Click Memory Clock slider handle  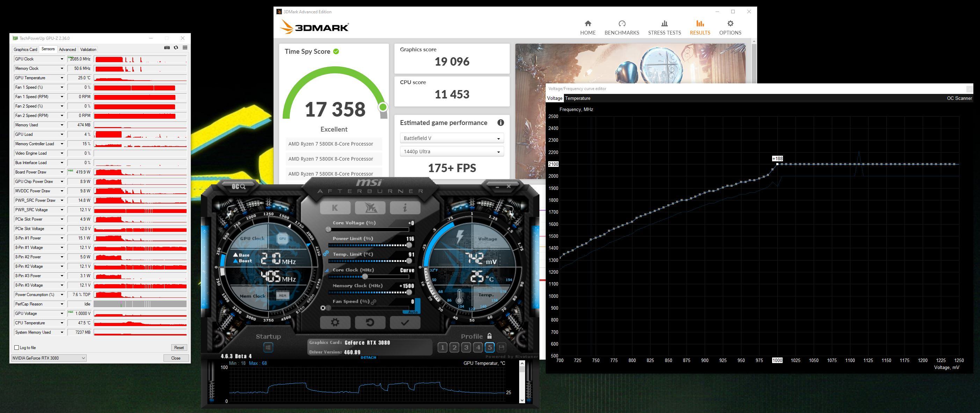click(x=409, y=293)
